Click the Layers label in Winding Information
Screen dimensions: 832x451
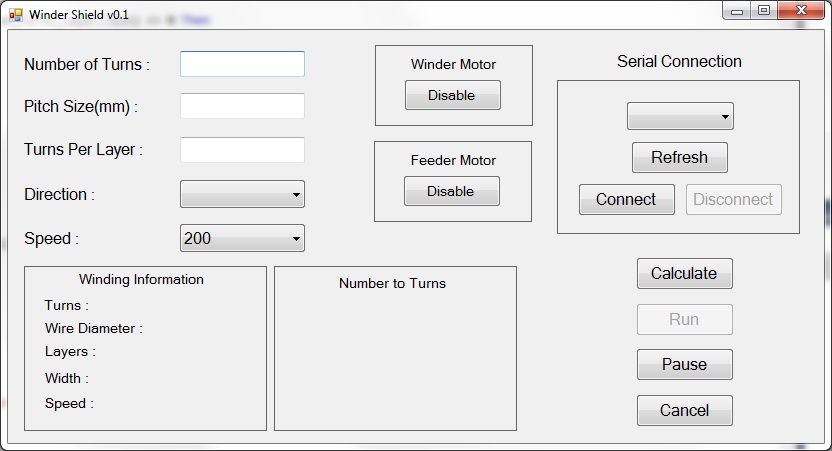tap(71, 352)
